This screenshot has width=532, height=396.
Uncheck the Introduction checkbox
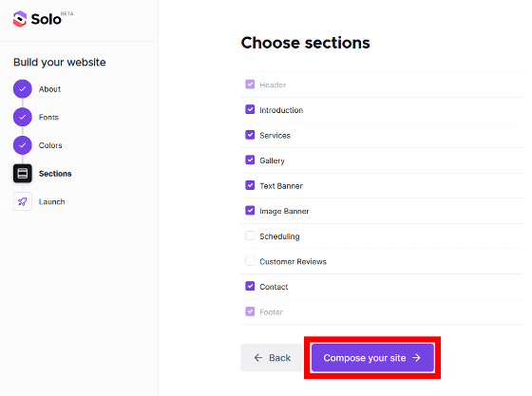pyautogui.click(x=250, y=109)
